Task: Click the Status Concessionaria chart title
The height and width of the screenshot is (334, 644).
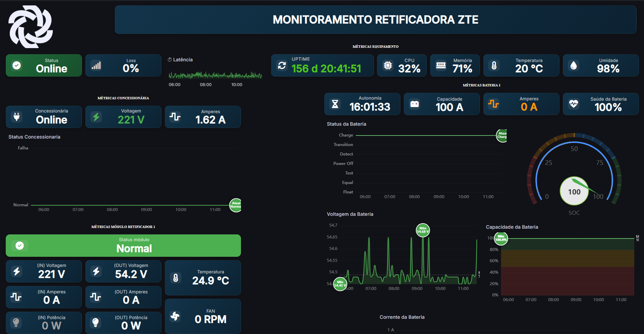Action: (x=34, y=137)
